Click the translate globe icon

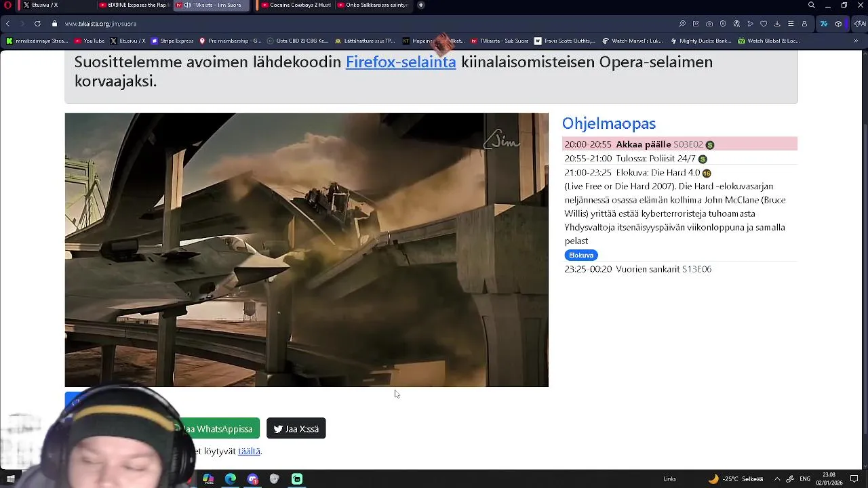736,24
